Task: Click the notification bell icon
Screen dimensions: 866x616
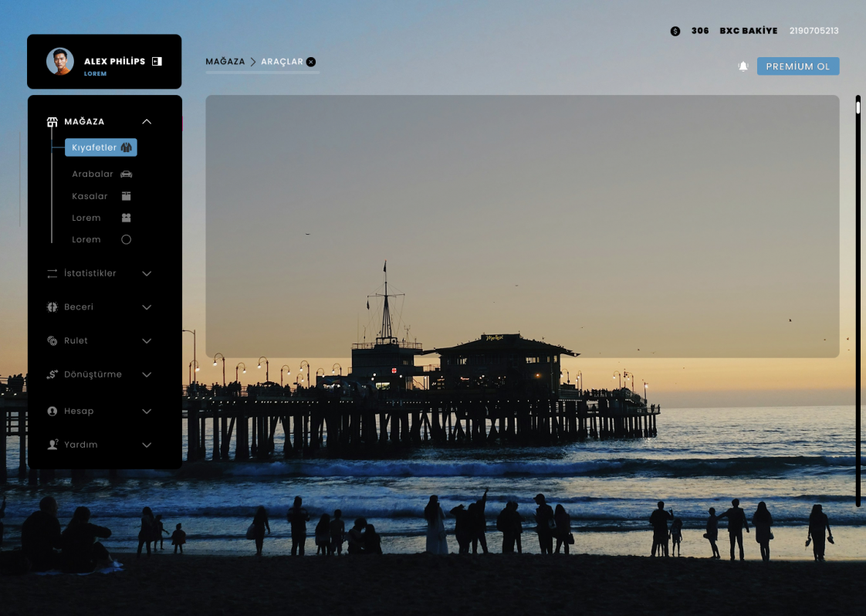Action: 743,66
